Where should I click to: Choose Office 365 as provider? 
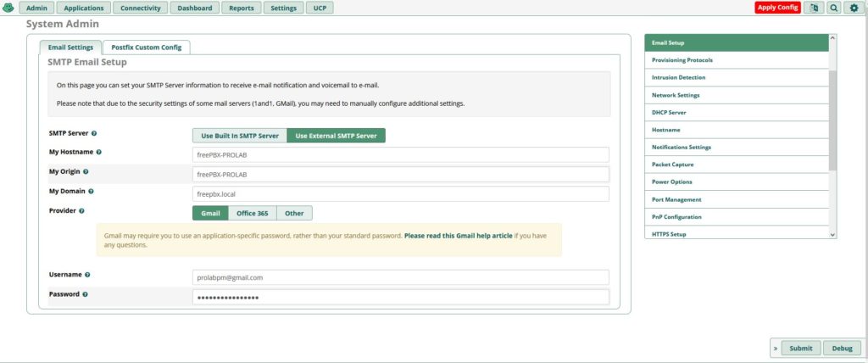click(x=253, y=213)
